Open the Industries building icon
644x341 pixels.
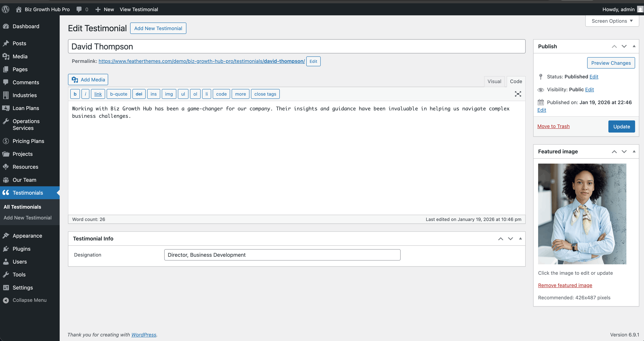pos(6,95)
